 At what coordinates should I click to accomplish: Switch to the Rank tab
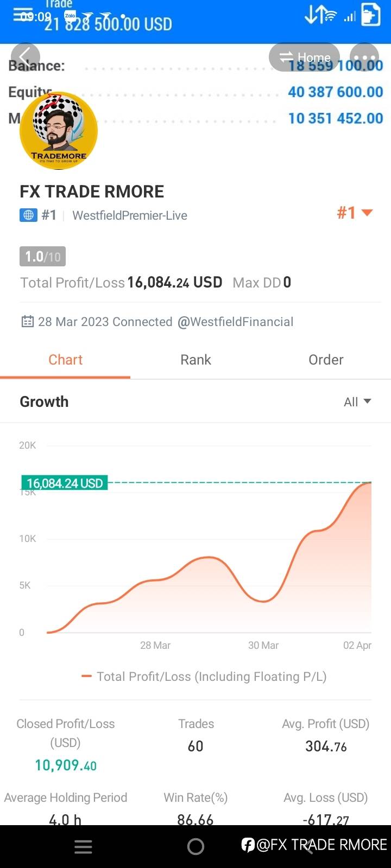click(x=195, y=360)
